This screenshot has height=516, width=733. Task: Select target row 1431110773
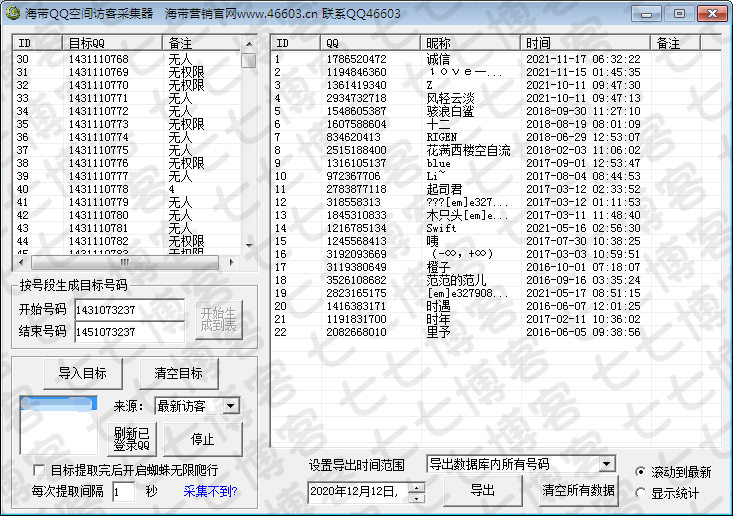(x=127, y=124)
